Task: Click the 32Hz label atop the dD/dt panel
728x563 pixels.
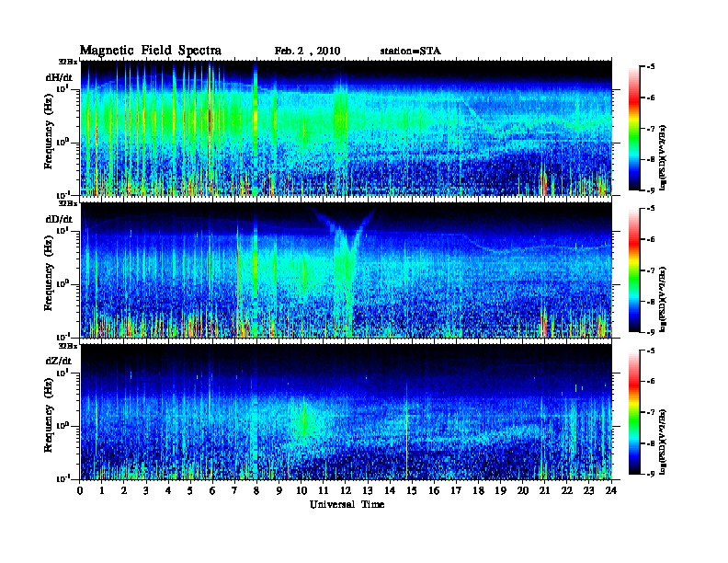Action: (67, 203)
